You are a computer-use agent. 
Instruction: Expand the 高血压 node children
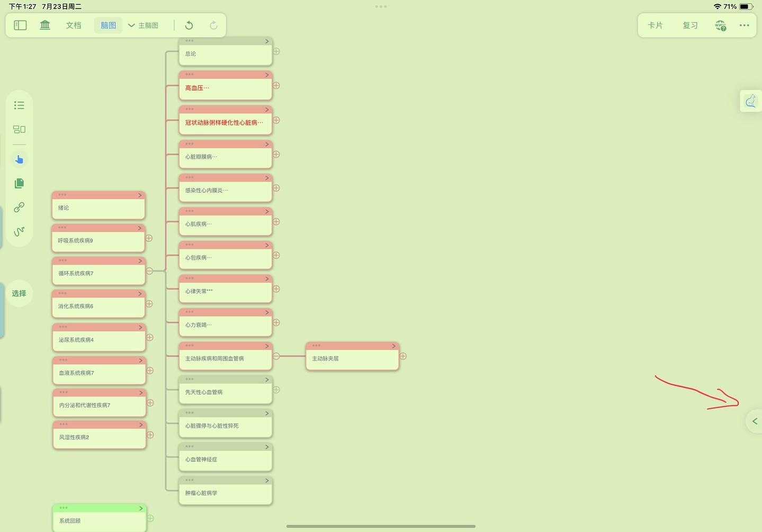276,85
